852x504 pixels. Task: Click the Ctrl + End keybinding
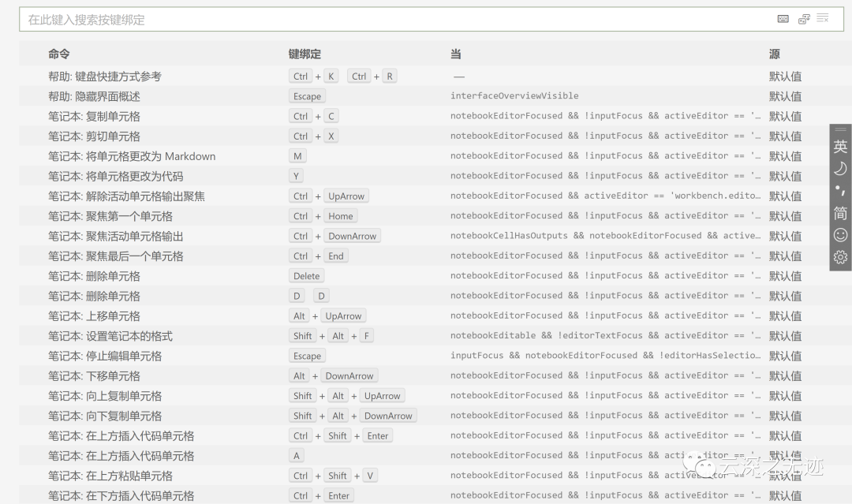pos(319,256)
